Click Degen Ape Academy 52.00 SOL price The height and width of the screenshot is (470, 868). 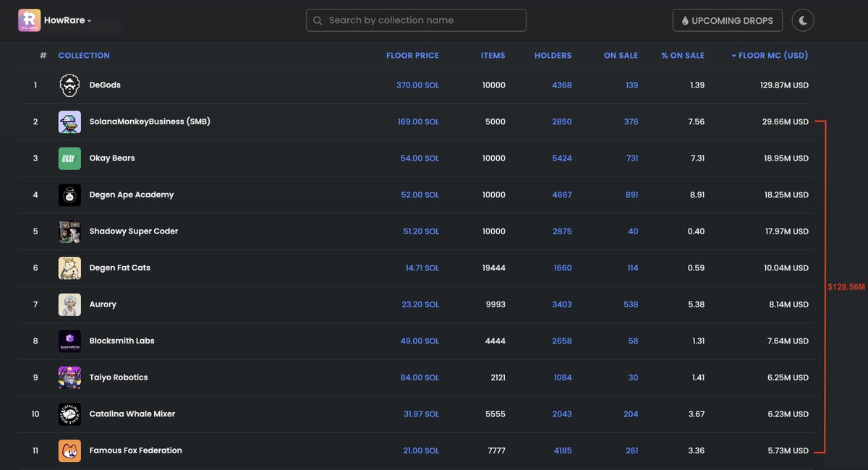420,195
